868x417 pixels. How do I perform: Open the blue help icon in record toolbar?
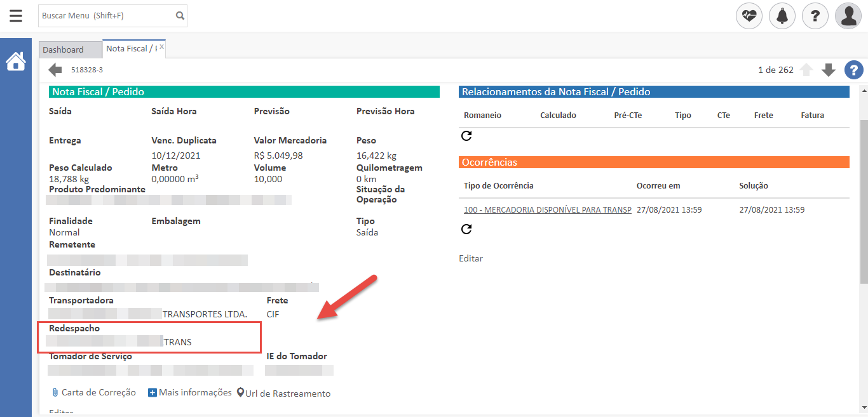click(853, 70)
